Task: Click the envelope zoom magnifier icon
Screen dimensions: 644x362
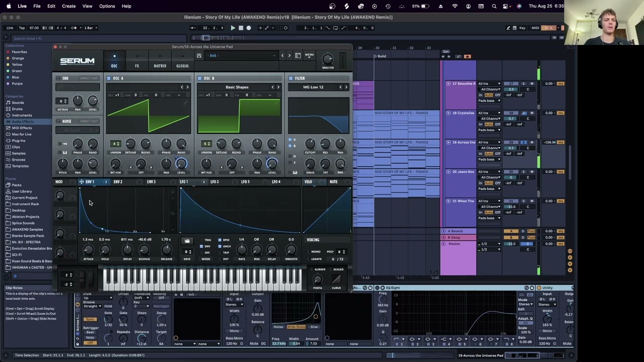Action: coord(173,214)
